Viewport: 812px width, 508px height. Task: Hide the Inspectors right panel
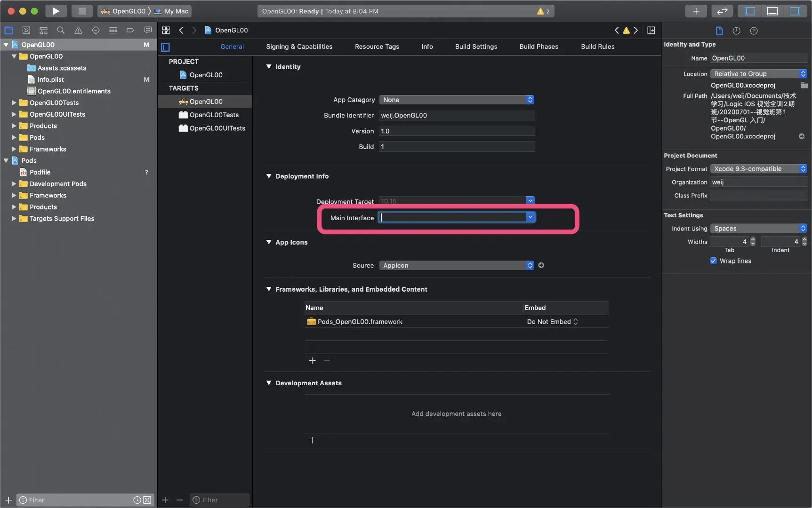pos(795,11)
